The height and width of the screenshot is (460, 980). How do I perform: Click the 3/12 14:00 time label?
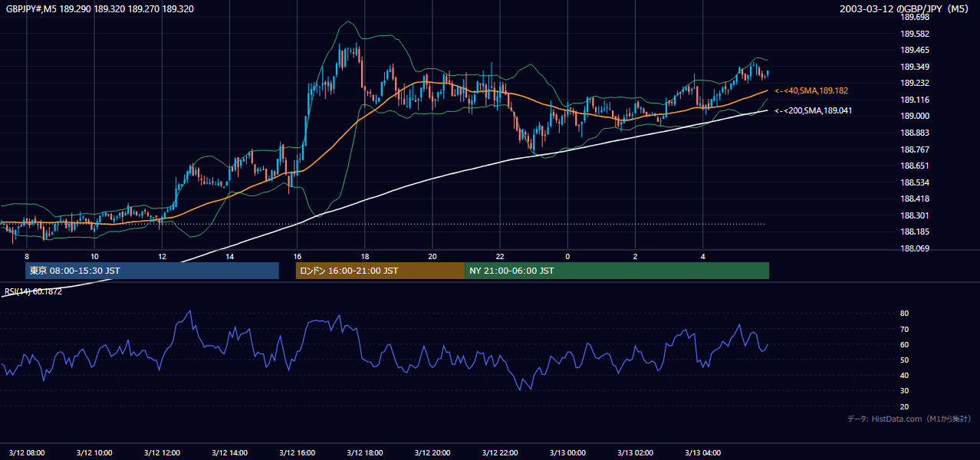(x=229, y=453)
